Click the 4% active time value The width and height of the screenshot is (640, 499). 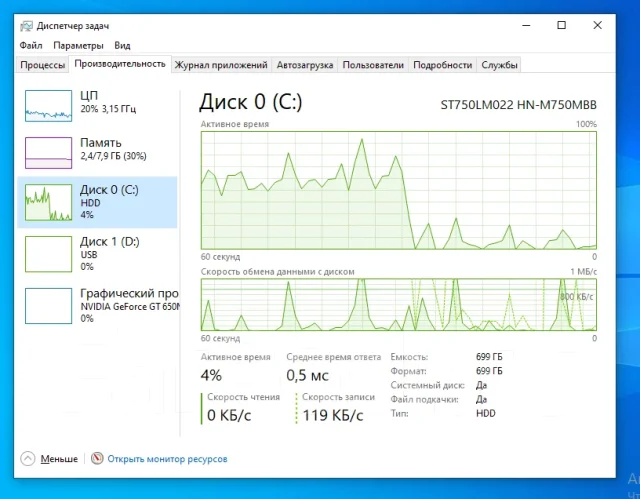click(x=211, y=375)
